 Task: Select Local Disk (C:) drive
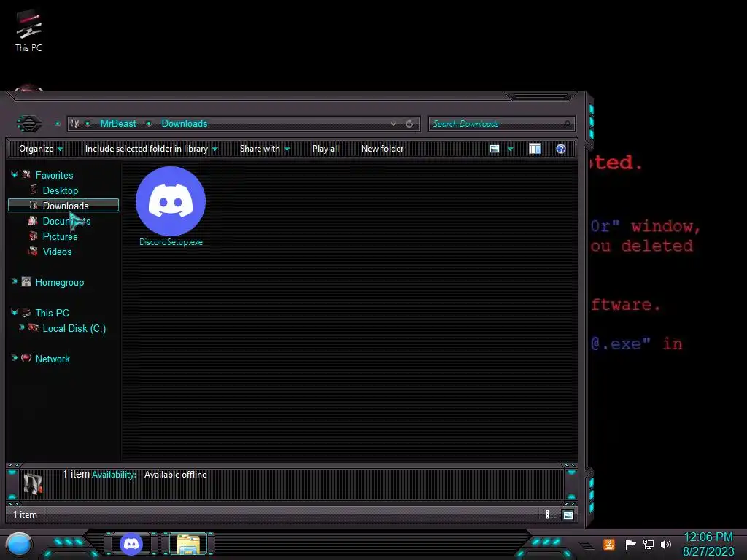(x=74, y=329)
